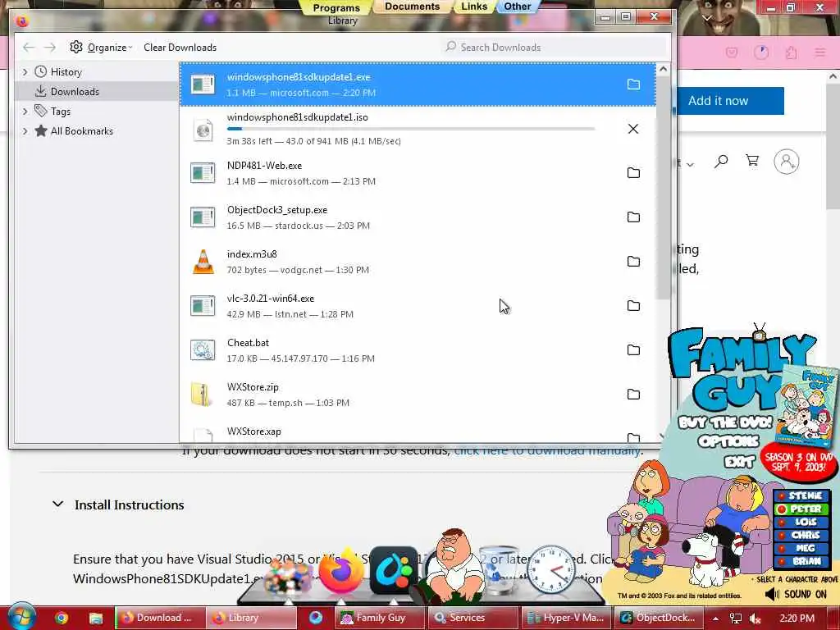Image resolution: width=840 pixels, height=630 pixels.
Task: Open the shopping cart icon on page
Action: [x=752, y=161]
